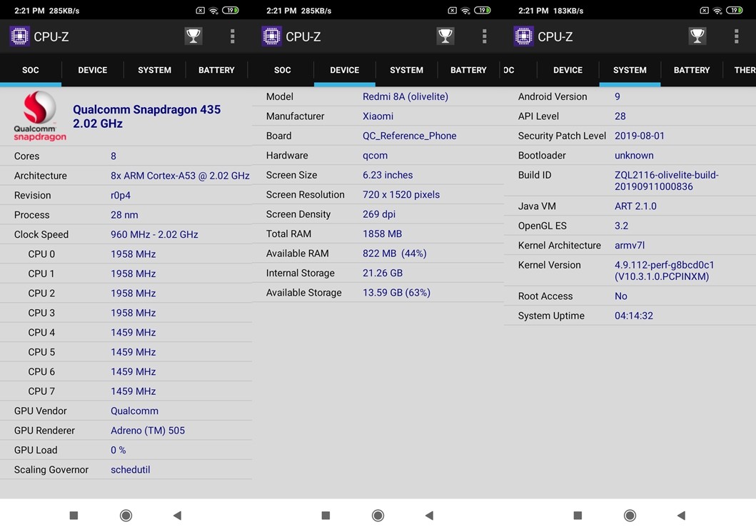Switch to SYSTEM tab in the middle panel
This screenshot has width=756, height=532.
[406, 71]
